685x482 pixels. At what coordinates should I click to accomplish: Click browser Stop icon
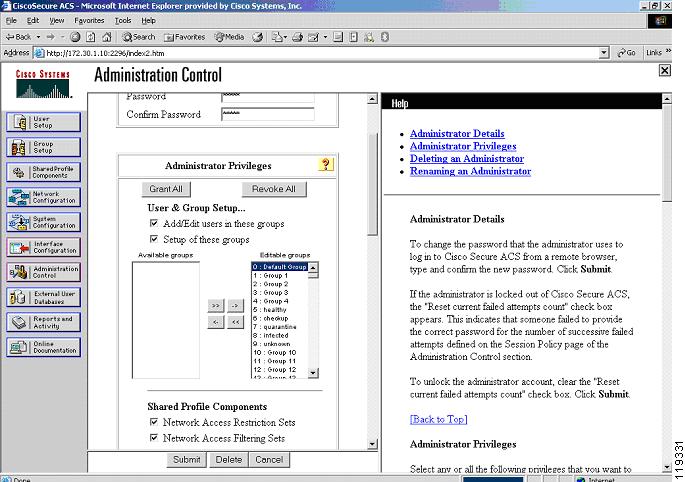coord(75,37)
